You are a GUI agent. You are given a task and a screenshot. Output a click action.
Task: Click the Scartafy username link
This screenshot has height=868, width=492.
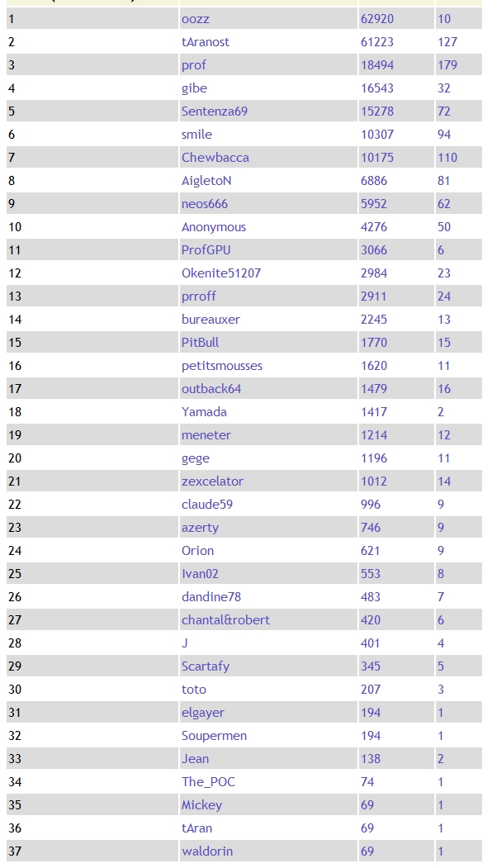(206, 666)
